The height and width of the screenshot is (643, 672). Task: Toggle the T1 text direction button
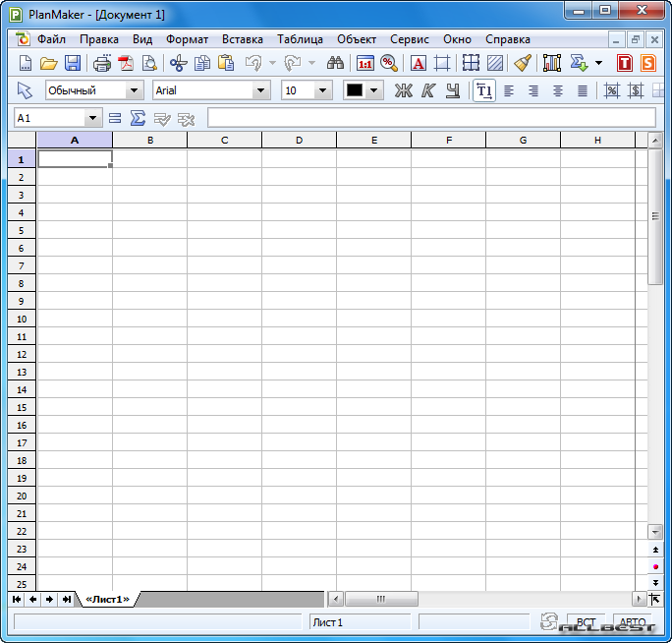tap(484, 90)
